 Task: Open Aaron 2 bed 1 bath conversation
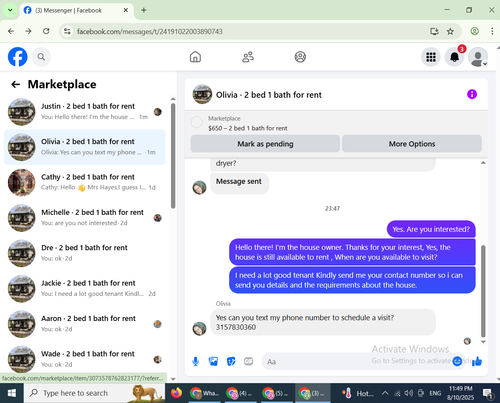click(85, 324)
